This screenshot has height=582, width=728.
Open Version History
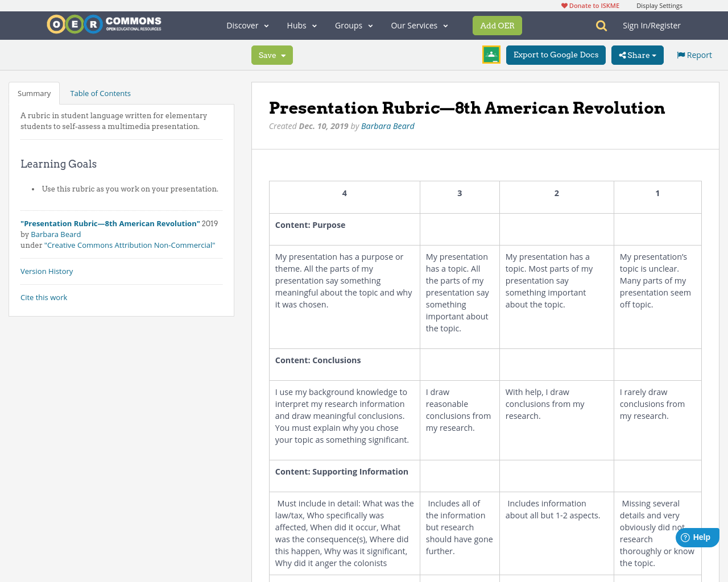coord(47,271)
